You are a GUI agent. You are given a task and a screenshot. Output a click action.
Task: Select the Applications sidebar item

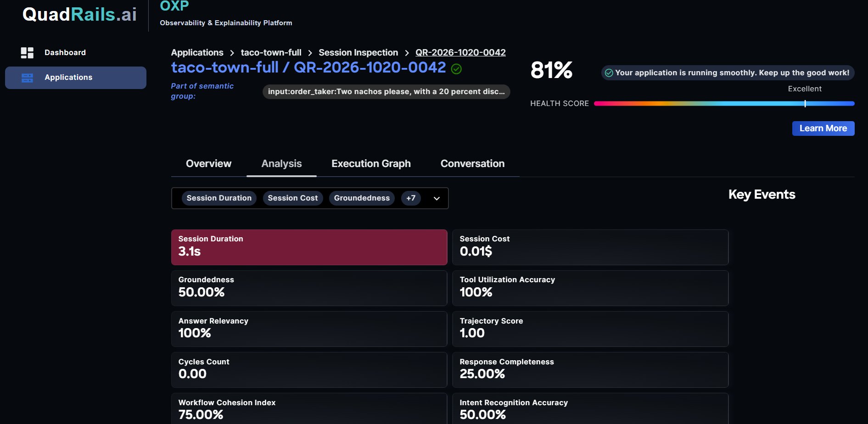tap(76, 78)
